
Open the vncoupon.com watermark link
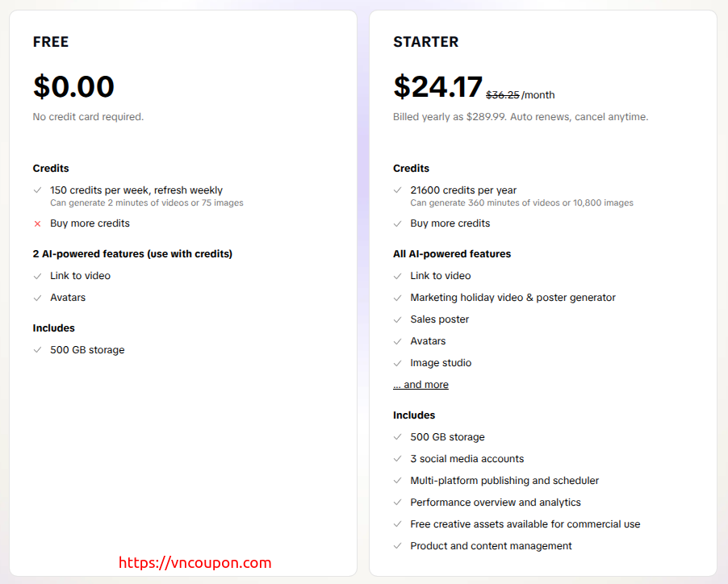point(195,563)
